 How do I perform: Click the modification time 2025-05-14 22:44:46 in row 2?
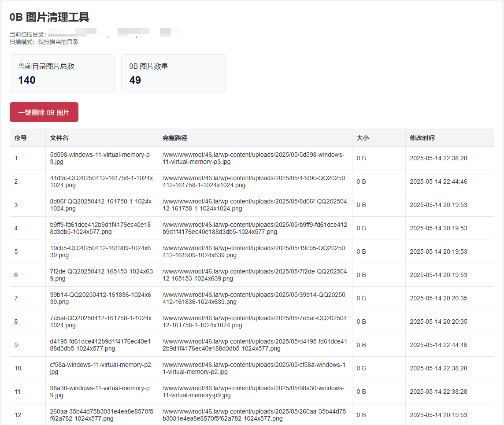[438, 181]
